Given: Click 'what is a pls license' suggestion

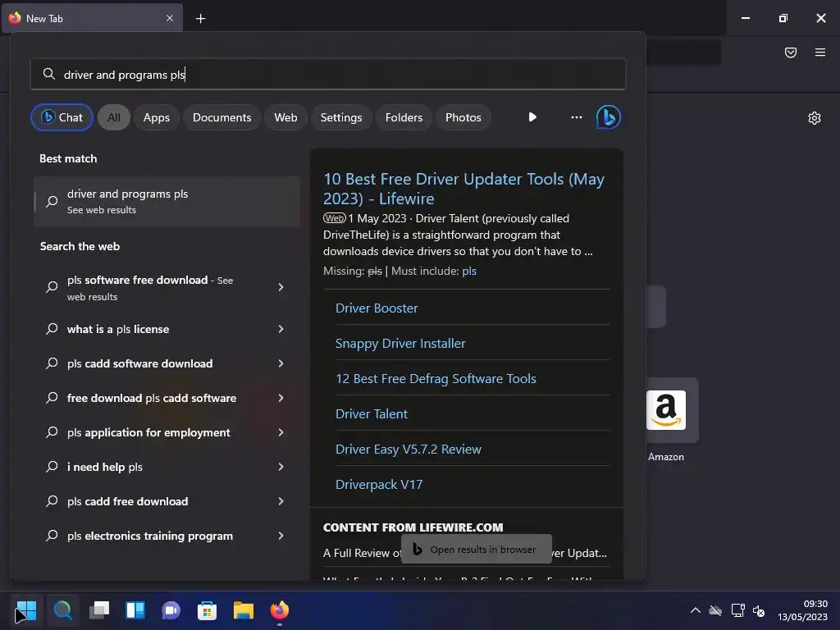Looking at the screenshot, I should 118,329.
